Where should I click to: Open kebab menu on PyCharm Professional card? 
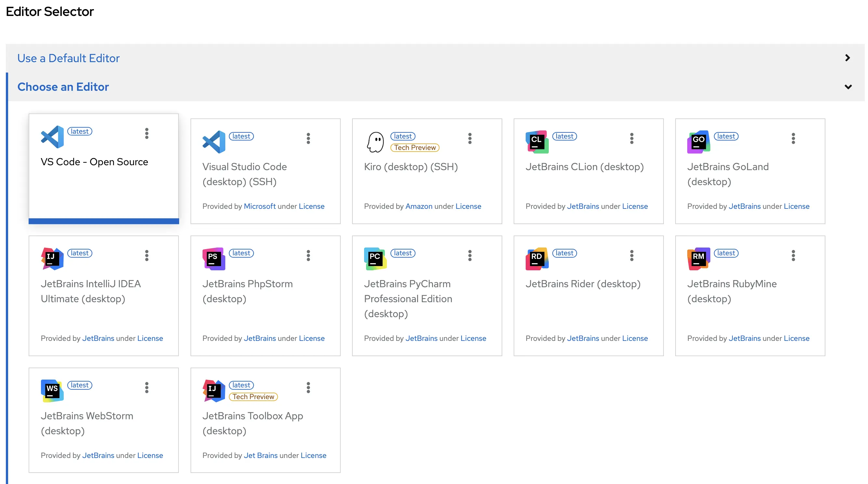point(470,255)
